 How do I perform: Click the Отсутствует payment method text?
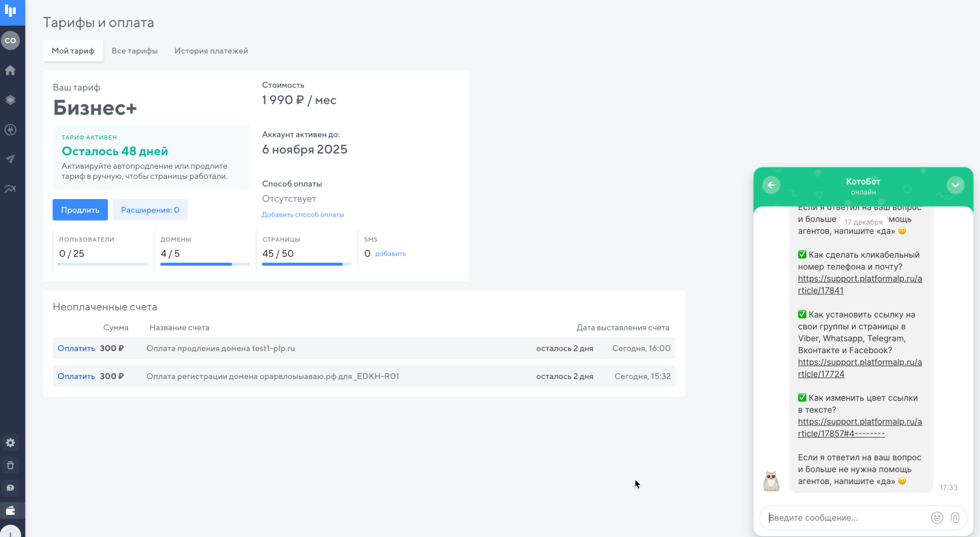(x=289, y=199)
